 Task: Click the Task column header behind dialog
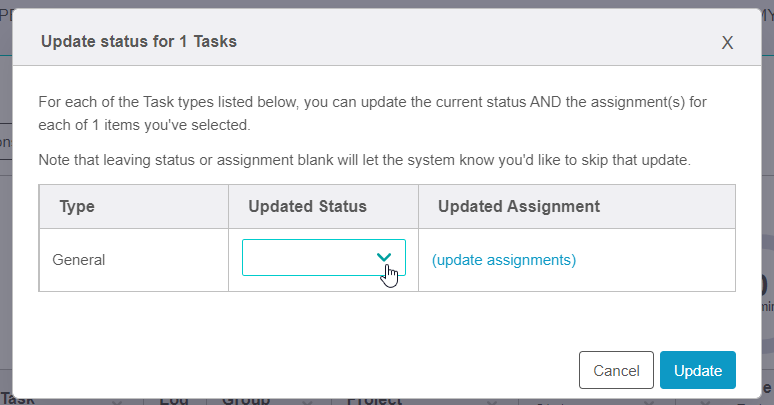coord(18,399)
